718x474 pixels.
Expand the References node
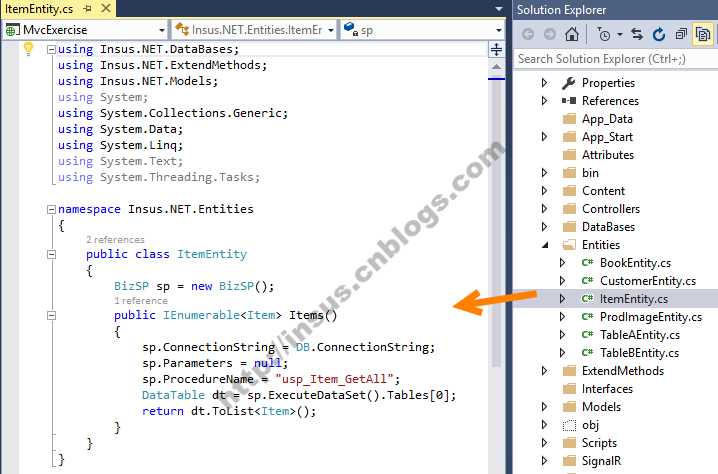544,101
